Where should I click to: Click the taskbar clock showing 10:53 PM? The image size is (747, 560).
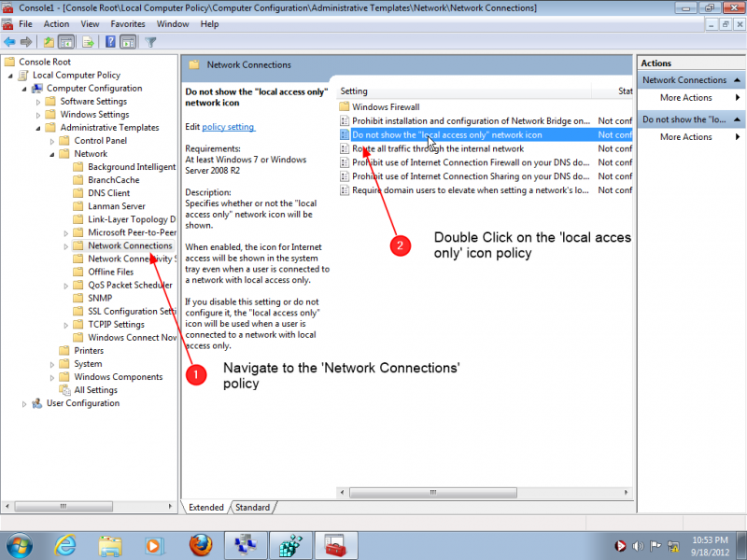710,546
